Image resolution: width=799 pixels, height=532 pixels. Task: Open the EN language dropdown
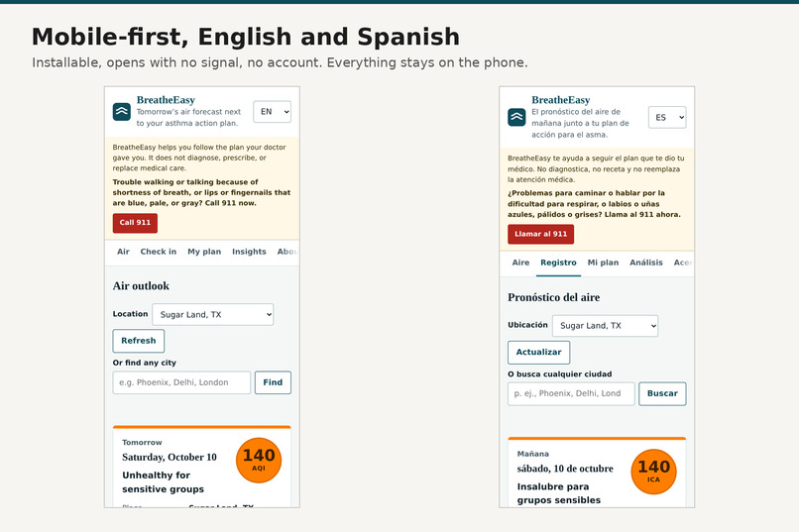coord(272,112)
